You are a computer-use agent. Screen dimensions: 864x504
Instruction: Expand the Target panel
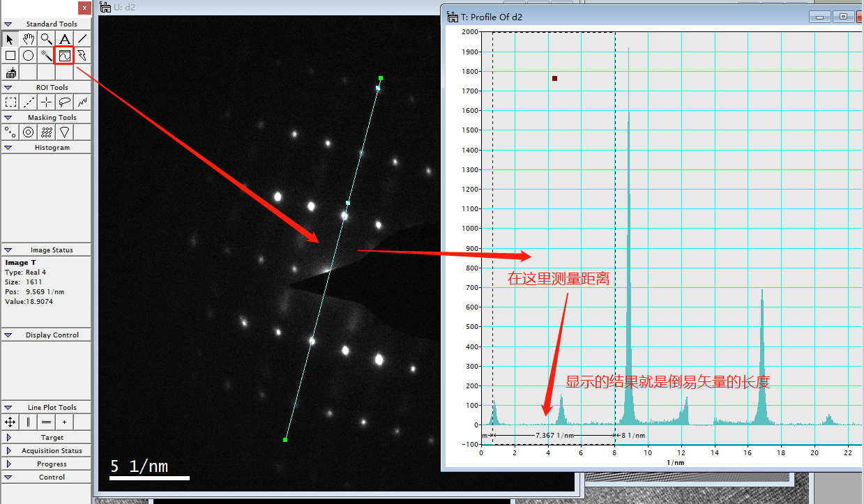click(x=8, y=438)
